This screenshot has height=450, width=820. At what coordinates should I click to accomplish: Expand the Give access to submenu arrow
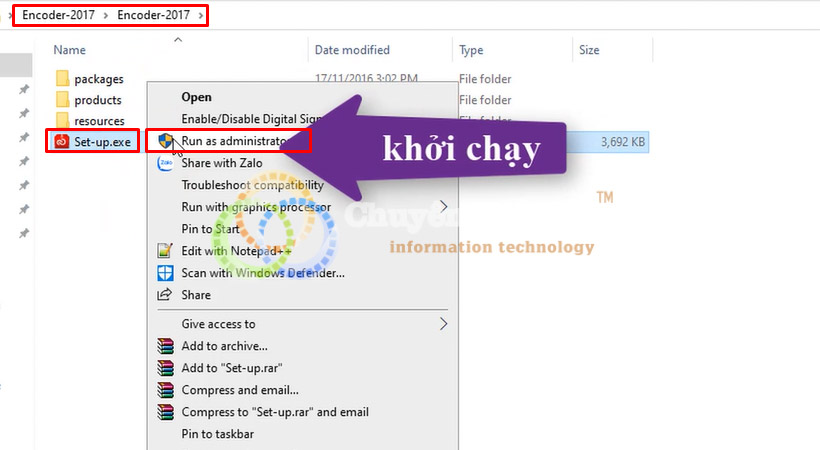tap(443, 324)
